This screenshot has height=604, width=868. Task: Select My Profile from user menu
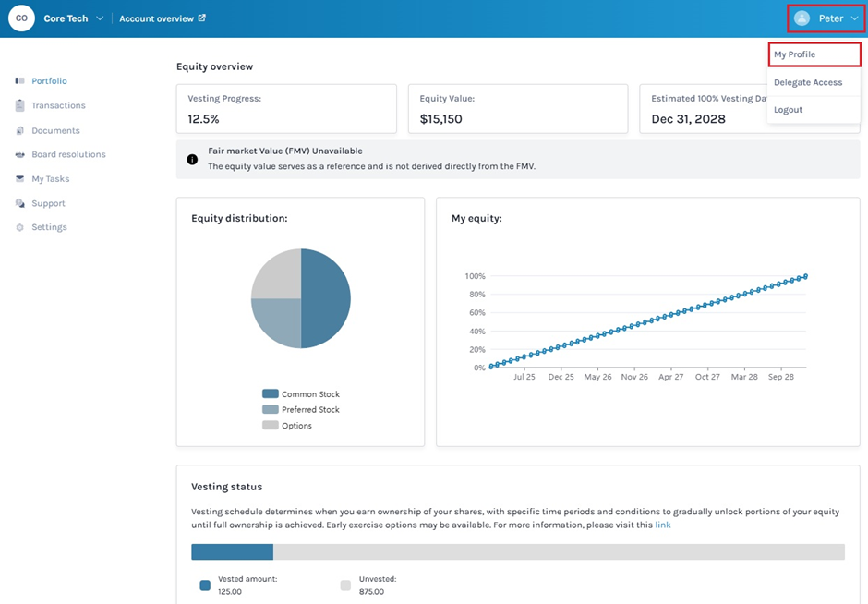814,54
